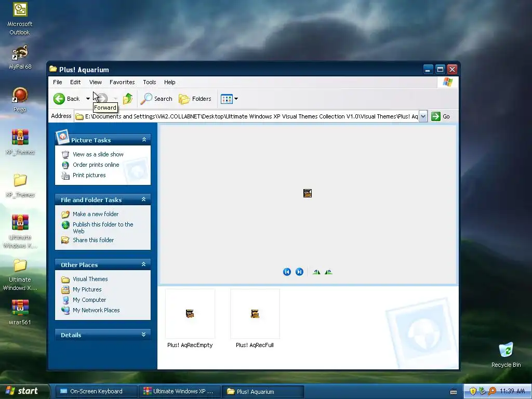The image size is (532, 399).
Task: Open the File menu
Action: [x=57, y=82]
